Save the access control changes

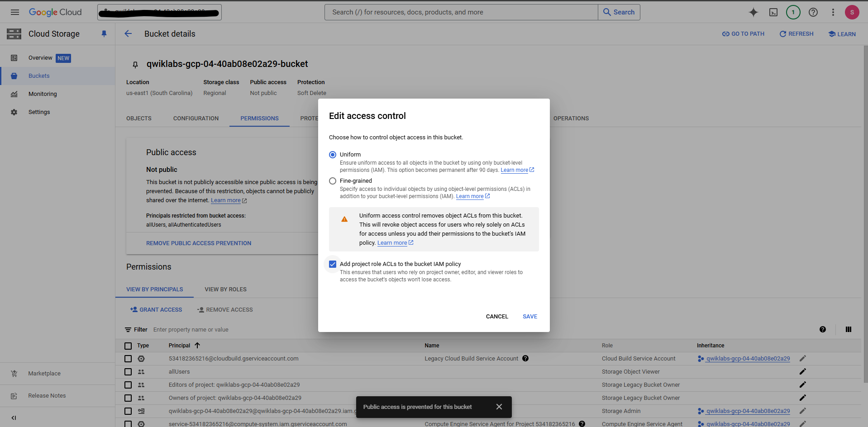(x=529, y=317)
